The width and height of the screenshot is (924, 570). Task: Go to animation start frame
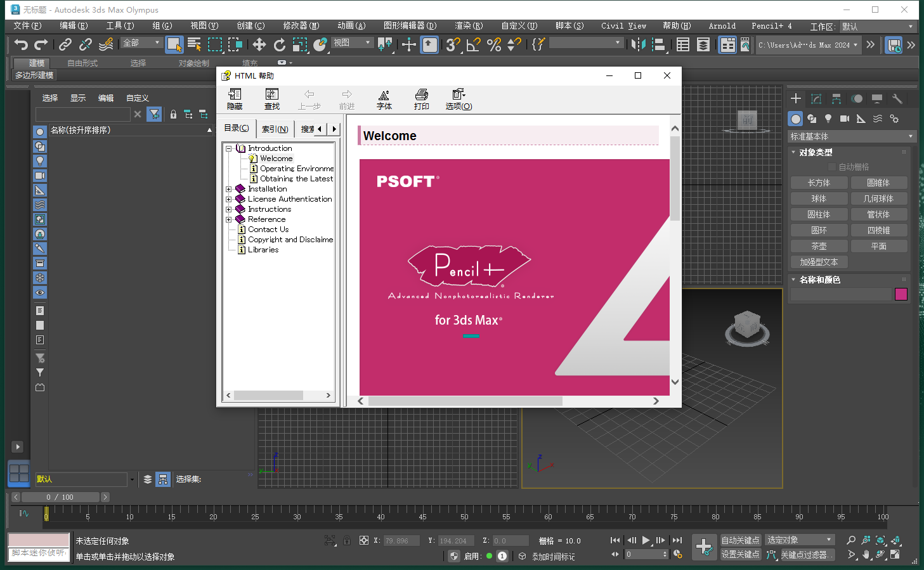pos(615,540)
